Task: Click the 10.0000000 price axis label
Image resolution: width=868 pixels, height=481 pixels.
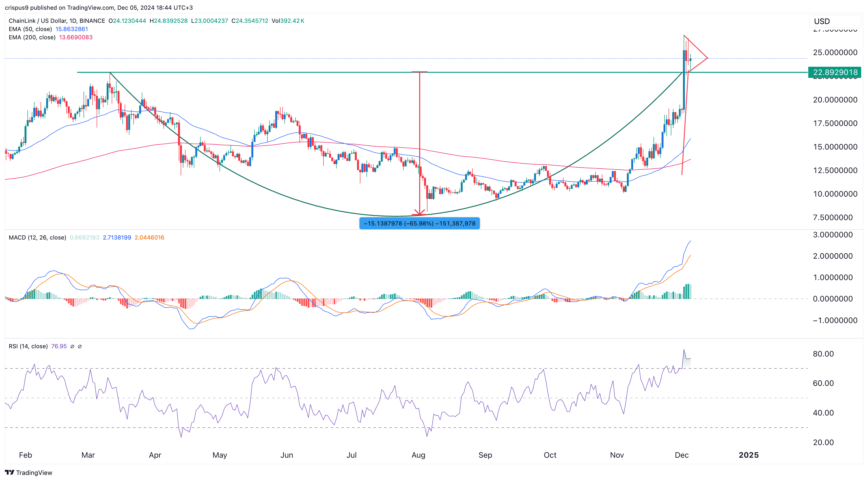Action: (x=835, y=194)
